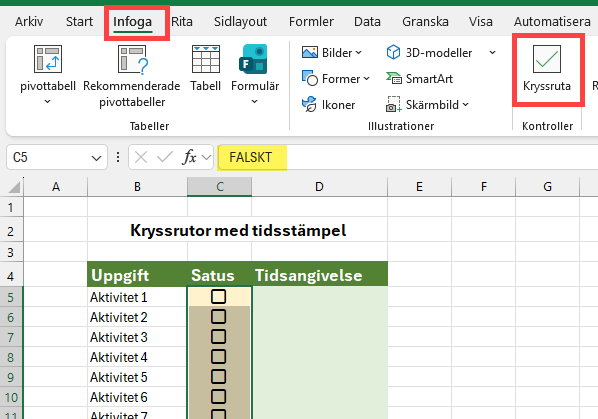Open the Name Box dropdown
The width and height of the screenshot is (598, 419).
[96, 158]
